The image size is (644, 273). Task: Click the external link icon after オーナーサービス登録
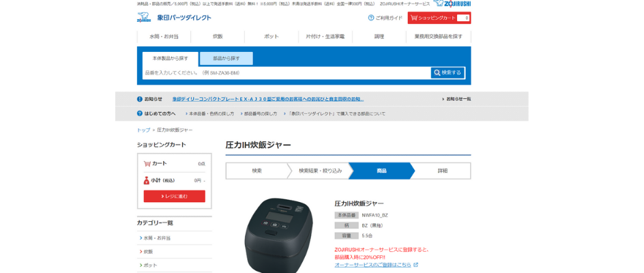[415, 265]
